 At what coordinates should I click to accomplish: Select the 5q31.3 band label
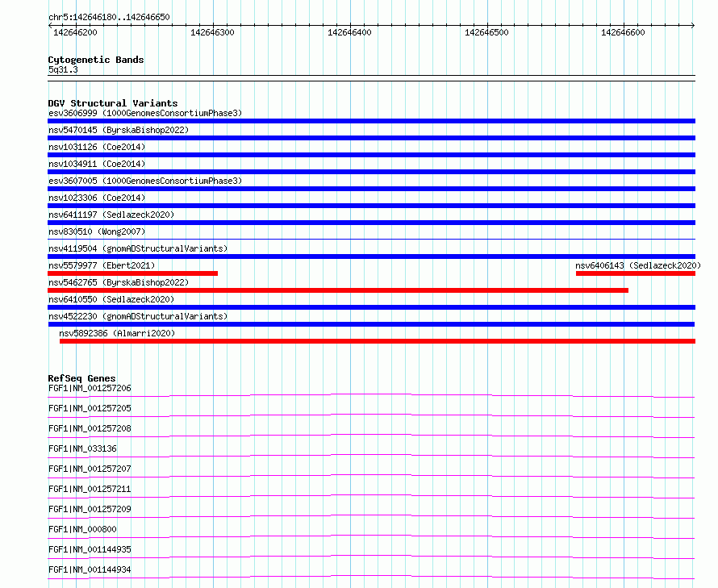[63, 70]
